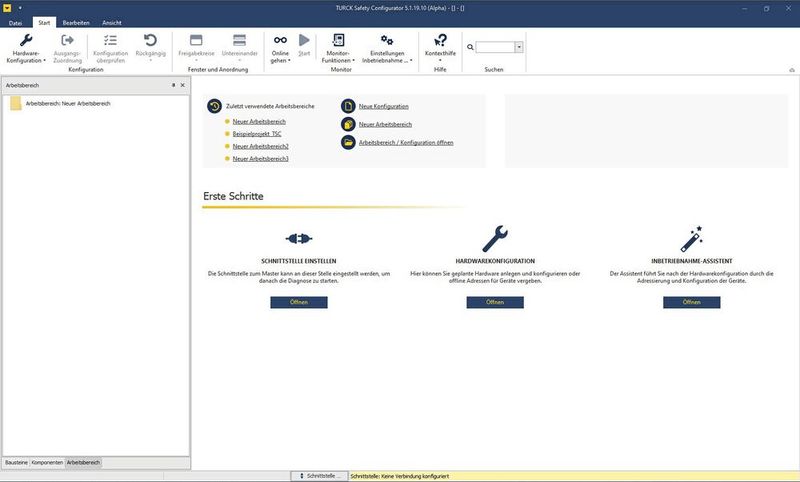Click the plug icon above Schnittstelle einstellen
800x482 pixels.
(x=298, y=238)
